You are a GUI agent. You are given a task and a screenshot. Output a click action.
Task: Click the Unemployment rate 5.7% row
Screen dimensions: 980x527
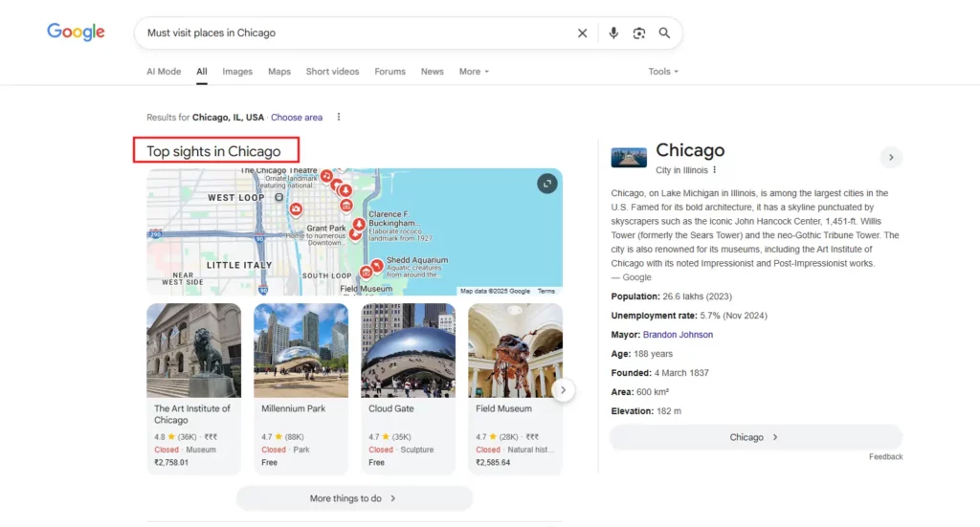coord(689,316)
